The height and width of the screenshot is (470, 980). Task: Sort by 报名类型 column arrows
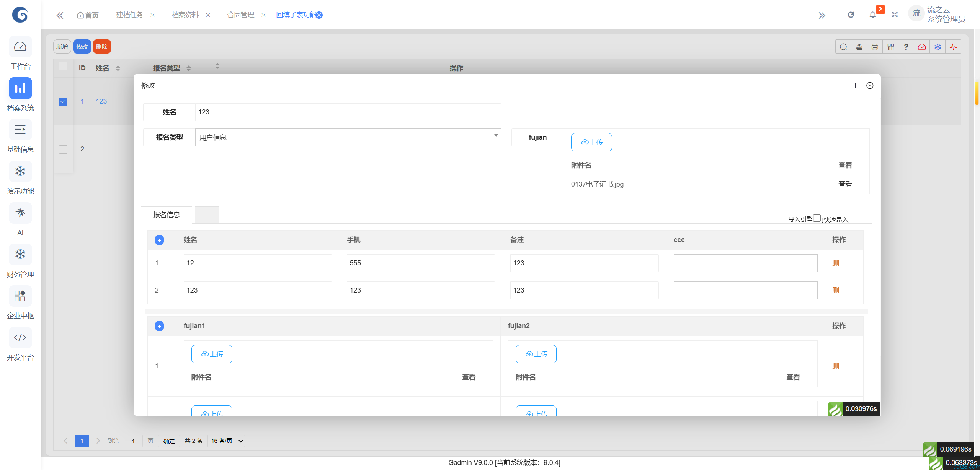coord(189,68)
